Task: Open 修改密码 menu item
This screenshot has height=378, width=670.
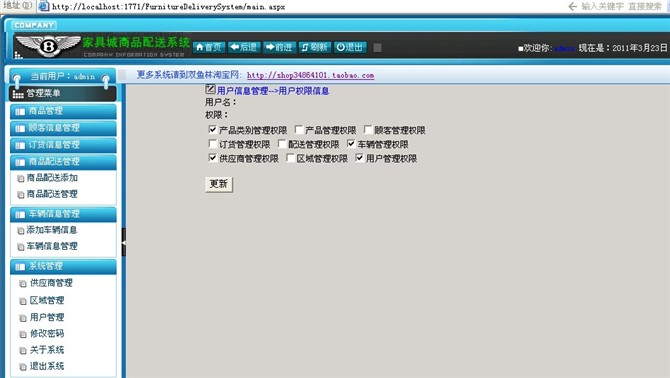Action: pos(47,333)
